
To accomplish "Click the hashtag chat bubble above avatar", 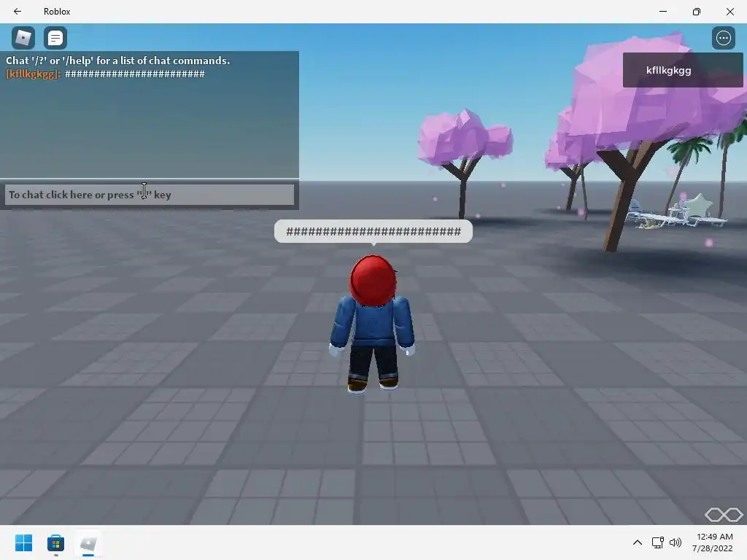I will click(373, 231).
